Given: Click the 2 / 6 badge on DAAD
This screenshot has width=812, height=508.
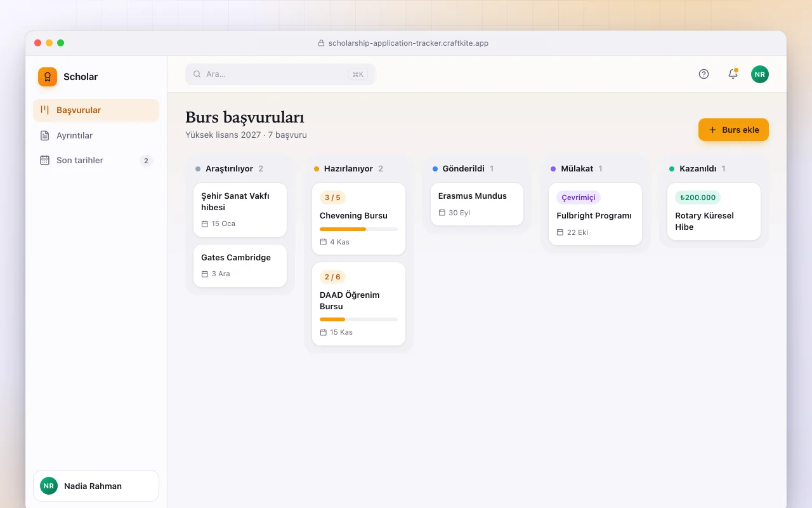Looking at the screenshot, I should pos(332,277).
